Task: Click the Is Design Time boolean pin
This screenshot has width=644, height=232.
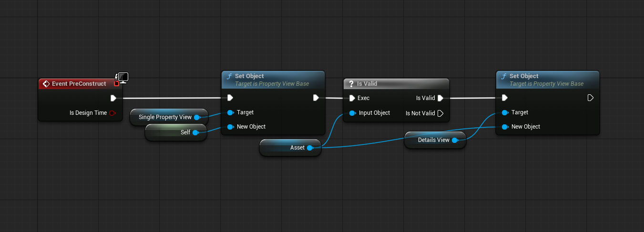Action: [112, 113]
